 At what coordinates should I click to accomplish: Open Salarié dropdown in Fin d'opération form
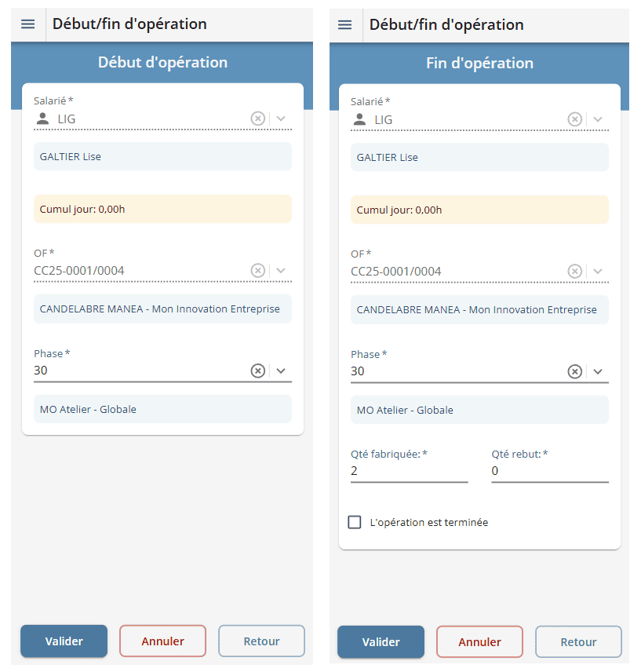(x=599, y=119)
